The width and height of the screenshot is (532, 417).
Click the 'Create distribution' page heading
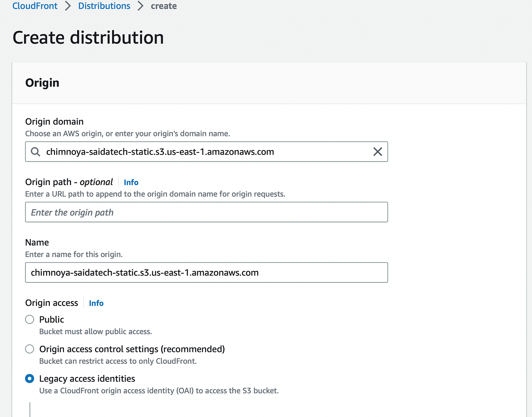pos(88,38)
